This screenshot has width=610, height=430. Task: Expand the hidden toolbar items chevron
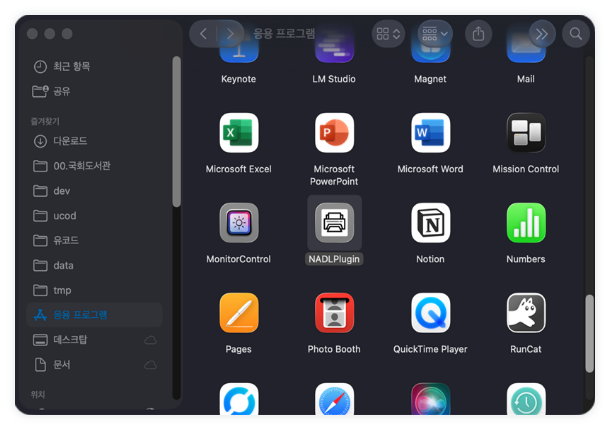542,34
